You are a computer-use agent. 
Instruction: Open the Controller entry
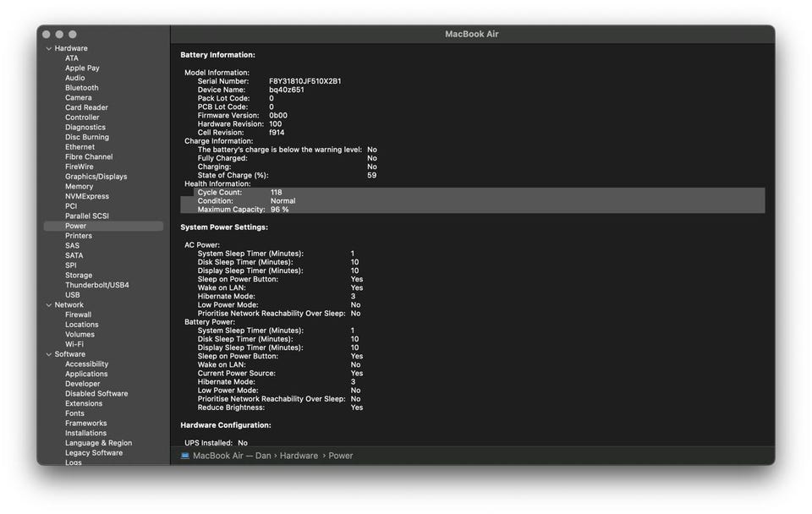click(82, 117)
